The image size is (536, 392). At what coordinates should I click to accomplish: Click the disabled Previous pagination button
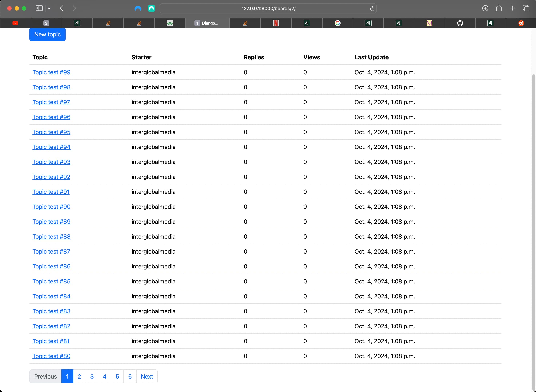[46, 377]
